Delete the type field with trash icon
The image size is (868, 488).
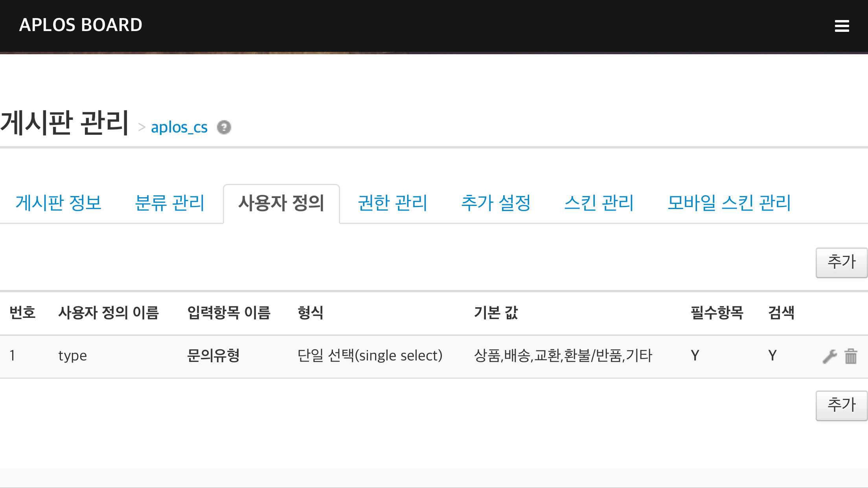pos(851,356)
